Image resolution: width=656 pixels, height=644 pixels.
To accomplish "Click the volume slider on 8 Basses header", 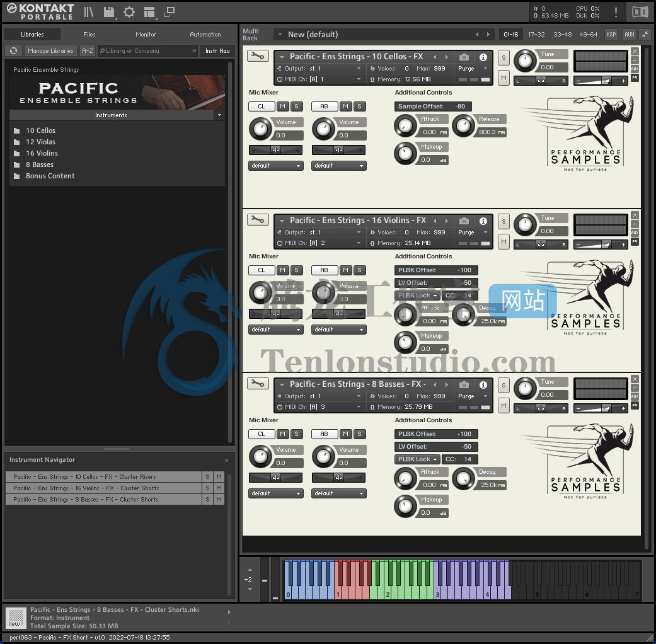I will coord(600,409).
